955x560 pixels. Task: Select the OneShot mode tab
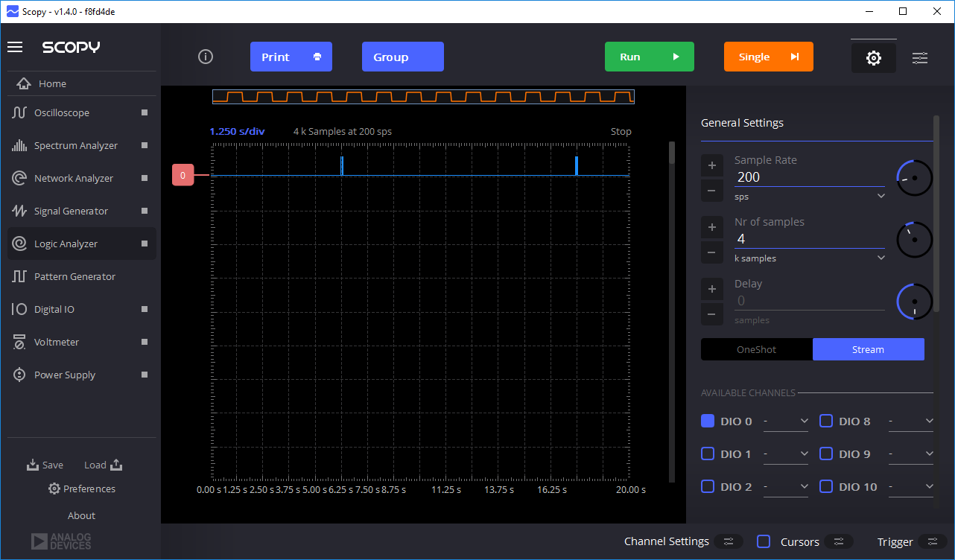(x=757, y=349)
